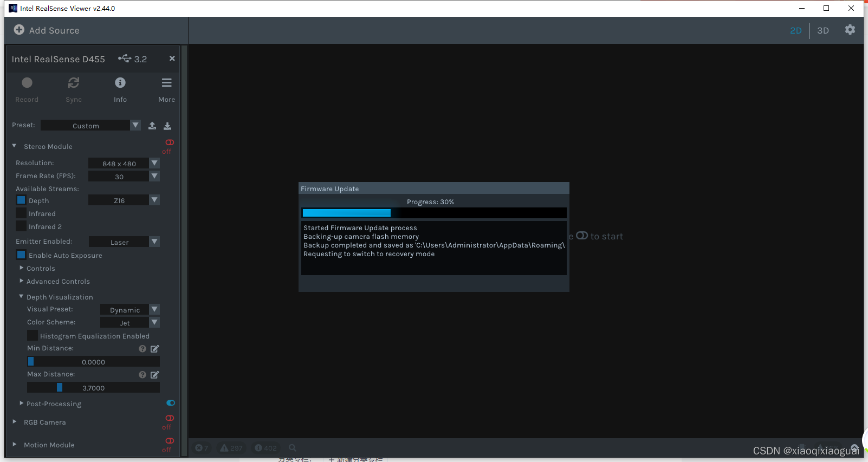Toggle Enable Auto Exposure checkbox

pos(21,255)
